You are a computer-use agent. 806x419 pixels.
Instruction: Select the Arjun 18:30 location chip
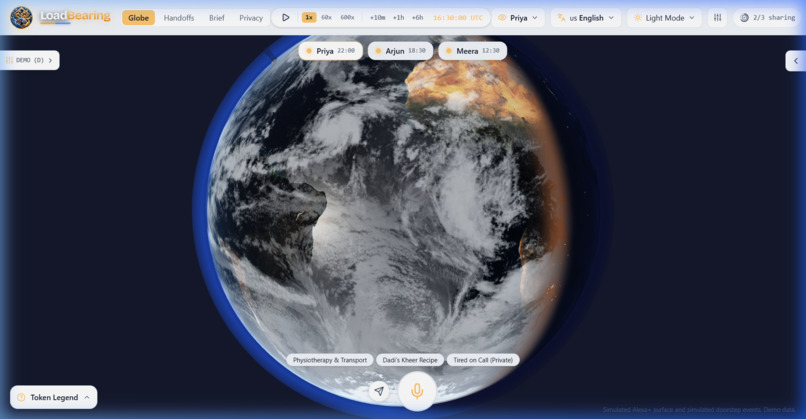(x=400, y=51)
